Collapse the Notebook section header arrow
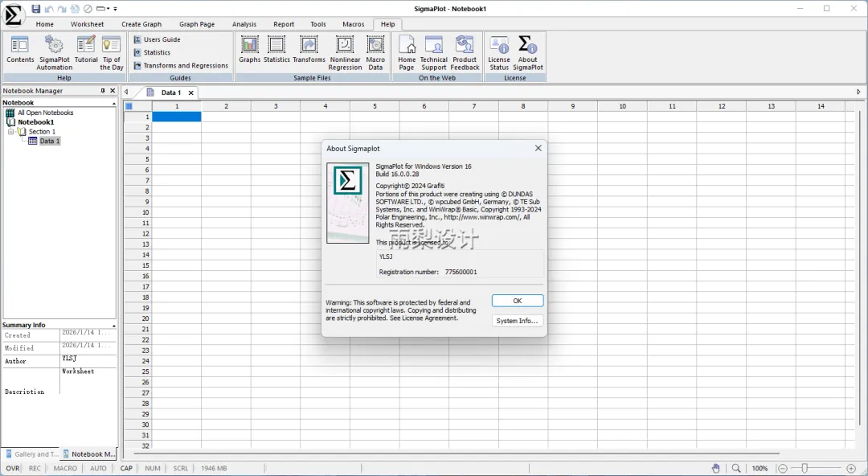Image resolution: width=868 pixels, height=476 pixels. [113, 103]
